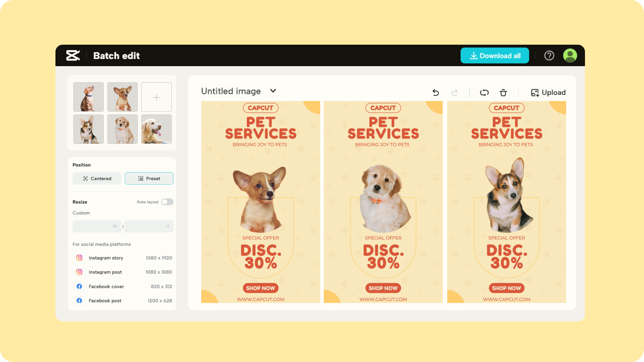Click the Position section label
Screen dimensions: 644x362
click(x=82, y=165)
